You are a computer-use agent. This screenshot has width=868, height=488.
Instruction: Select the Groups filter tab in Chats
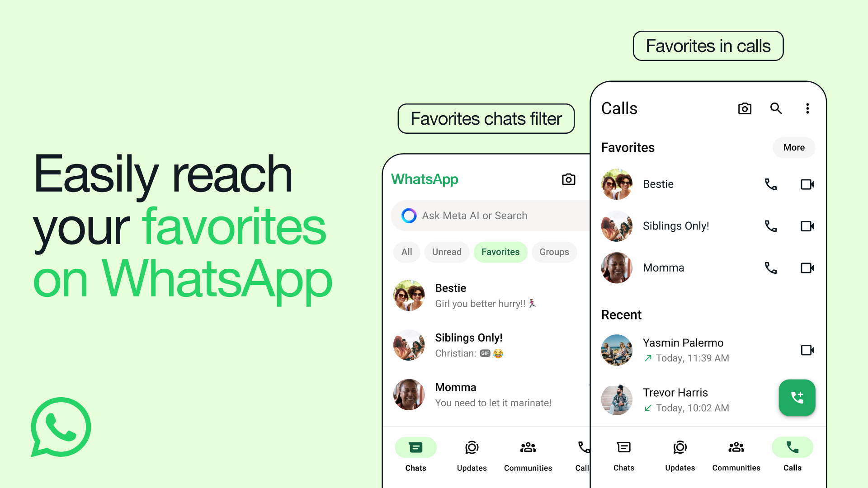554,251
